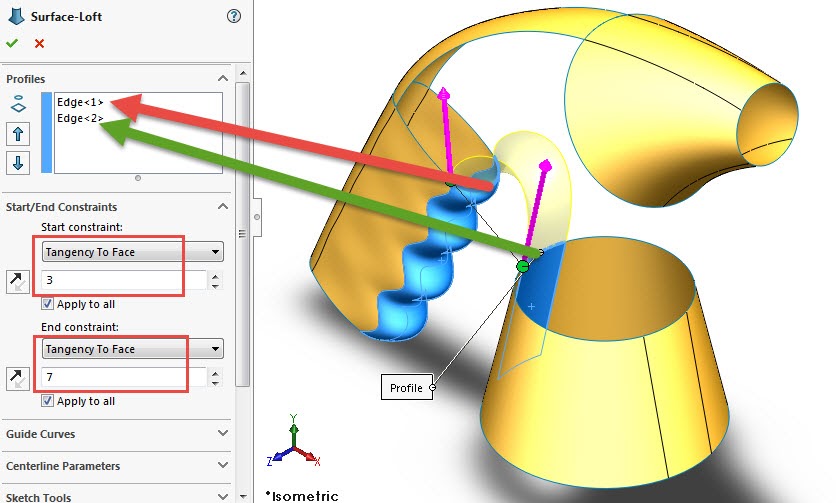This screenshot has width=836, height=503.
Task: Click the Profile callout label in viewport
Action: pos(406,387)
